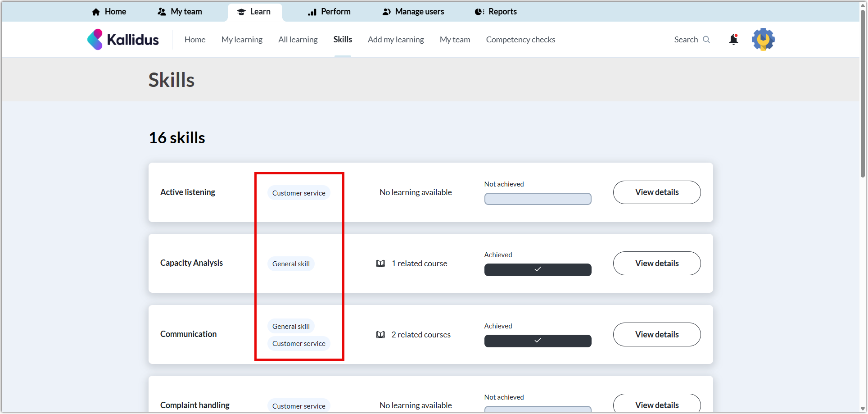Click the Customer service tag on Active listening
This screenshot has height=414, width=868.
coord(298,193)
